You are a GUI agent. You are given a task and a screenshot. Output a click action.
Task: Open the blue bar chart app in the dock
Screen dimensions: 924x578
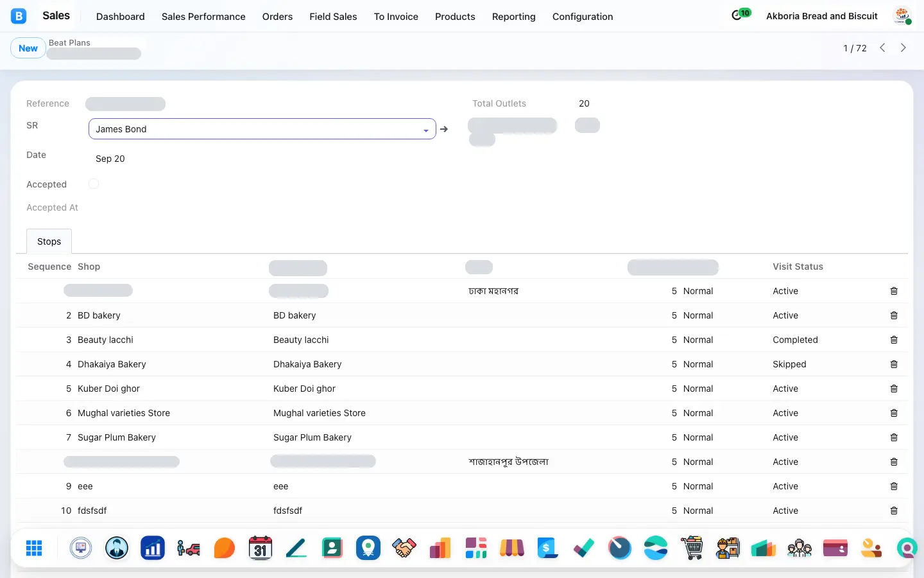(153, 548)
